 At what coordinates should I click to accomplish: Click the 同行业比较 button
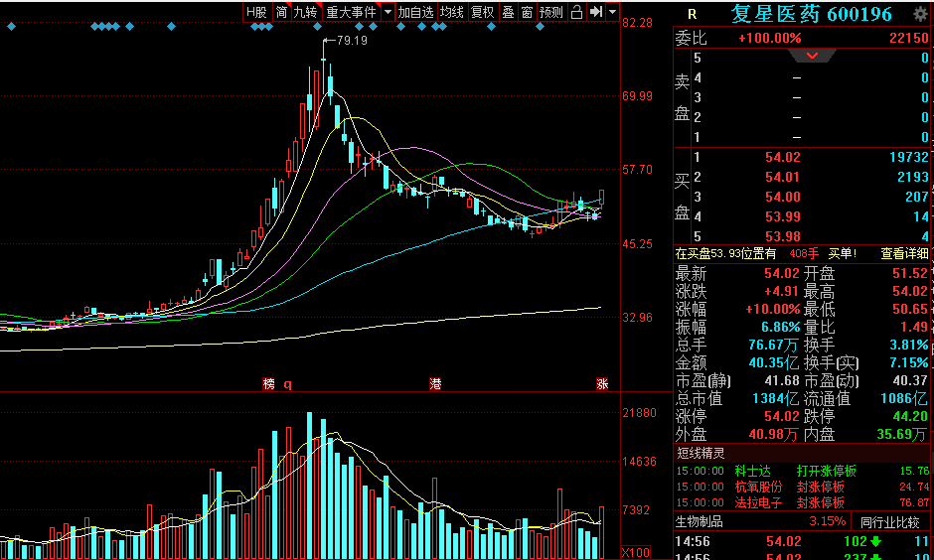[890, 522]
